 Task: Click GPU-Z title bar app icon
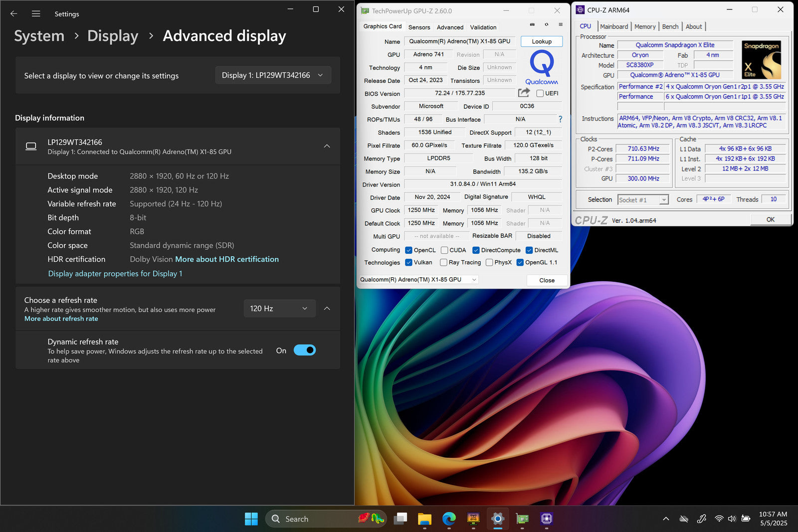[365, 10]
